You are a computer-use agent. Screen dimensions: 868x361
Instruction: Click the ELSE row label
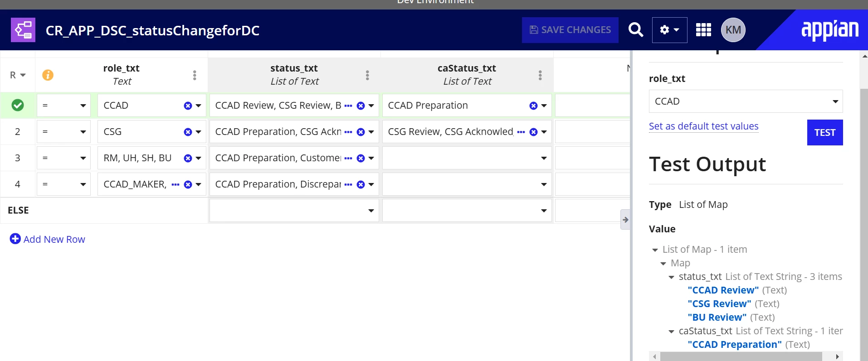pyautogui.click(x=18, y=211)
